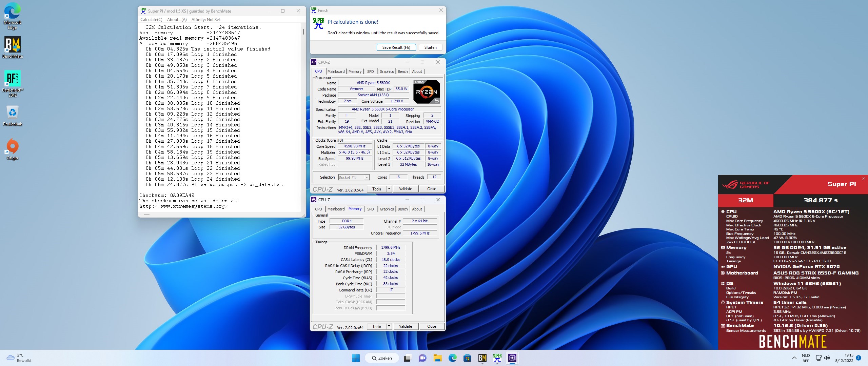
Task: Select SPD tab in upper CPU-Z
Action: click(x=370, y=72)
